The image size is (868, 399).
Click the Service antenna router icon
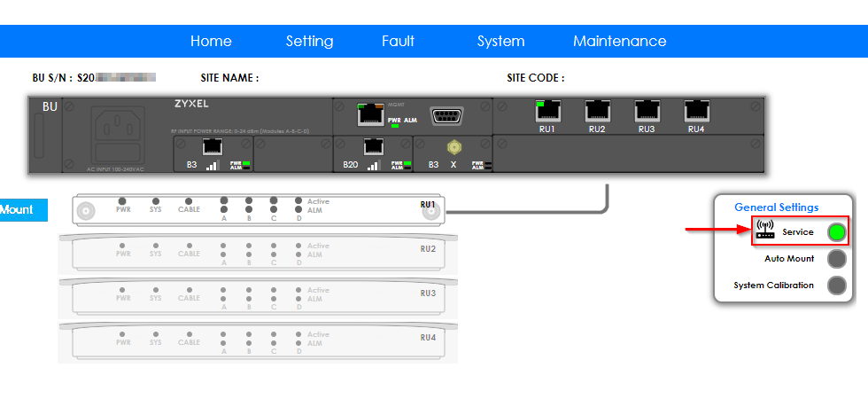[765, 230]
